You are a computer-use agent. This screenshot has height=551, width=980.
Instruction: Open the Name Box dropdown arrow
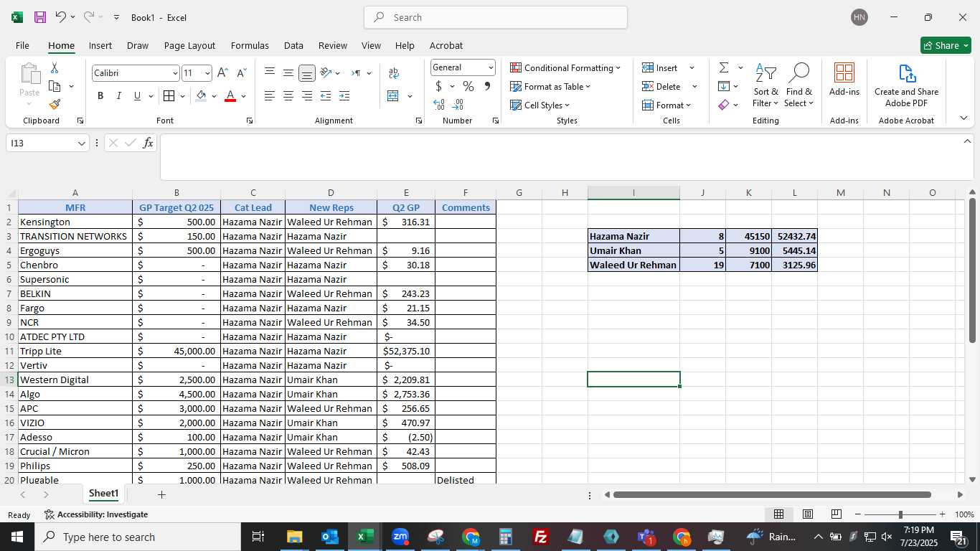click(x=82, y=143)
